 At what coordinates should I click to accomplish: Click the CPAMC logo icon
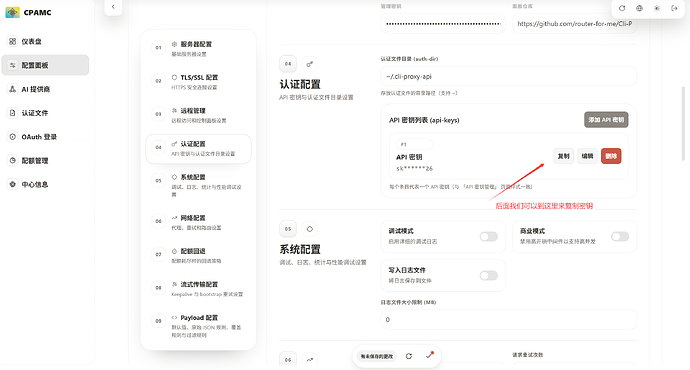pos(12,12)
